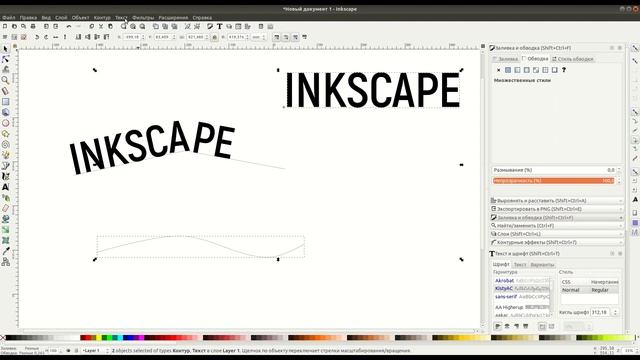
Task: Click the Cut scissors icon
Action: point(101,27)
